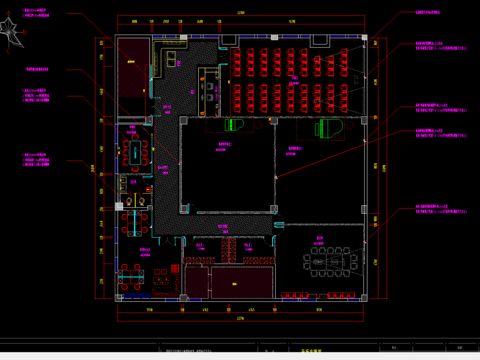This screenshot has width=480, height=360.
Task: Pick the red oval meeting table block
Action: (135, 152)
